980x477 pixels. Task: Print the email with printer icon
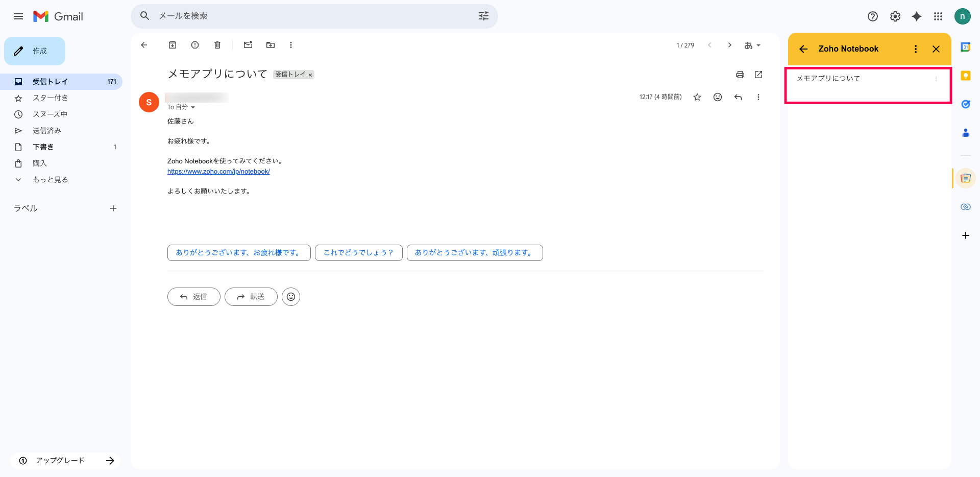pyautogui.click(x=740, y=75)
